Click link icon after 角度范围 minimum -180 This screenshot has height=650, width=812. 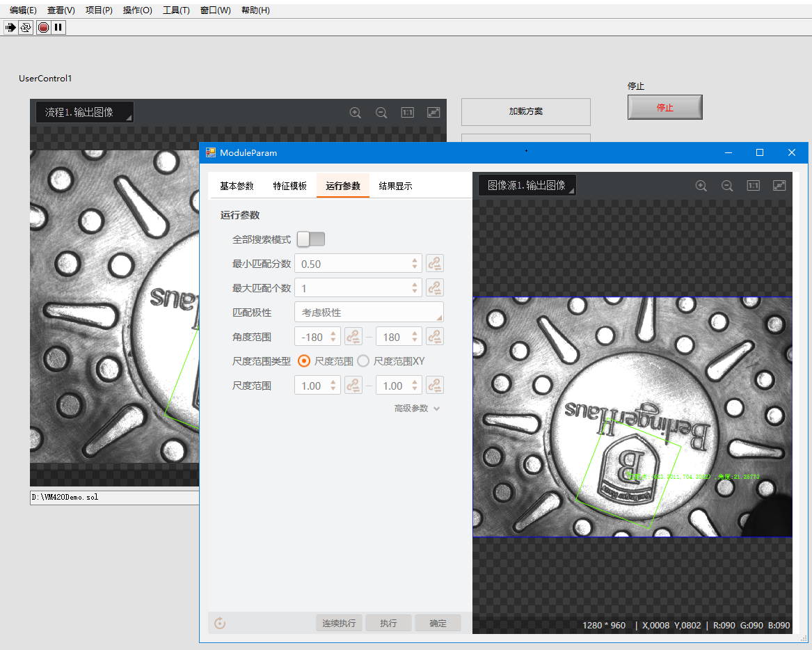353,337
